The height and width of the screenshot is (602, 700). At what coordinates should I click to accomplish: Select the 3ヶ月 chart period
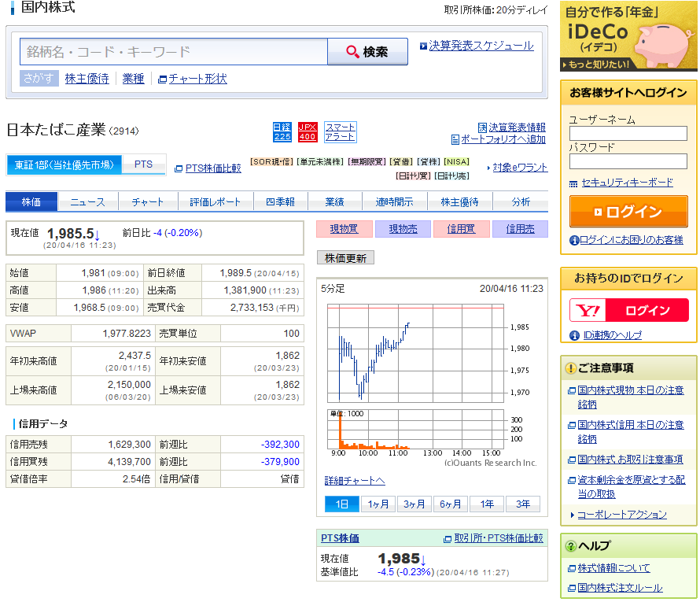[414, 504]
